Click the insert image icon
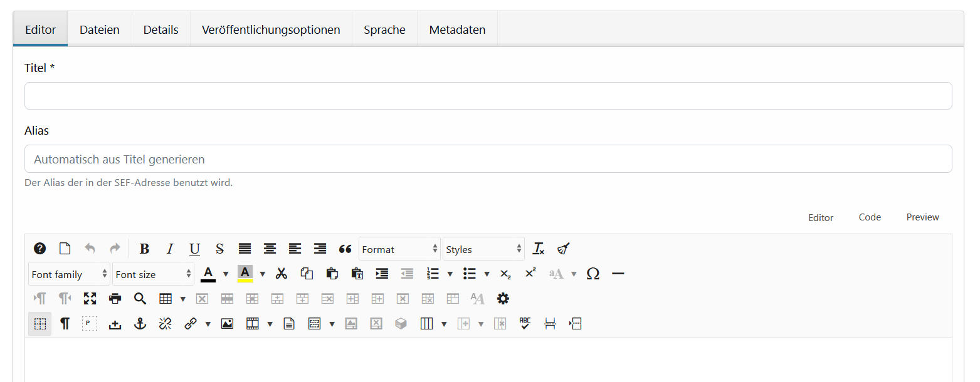The width and height of the screenshot is (980, 382). tap(227, 324)
